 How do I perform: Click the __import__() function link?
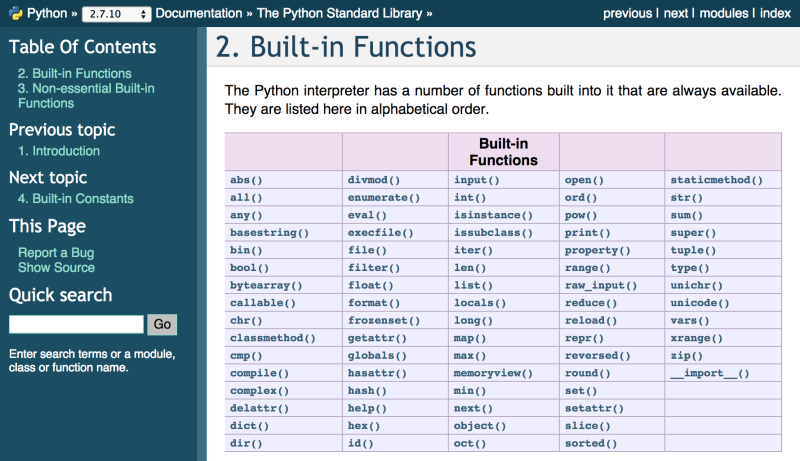click(709, 373)
